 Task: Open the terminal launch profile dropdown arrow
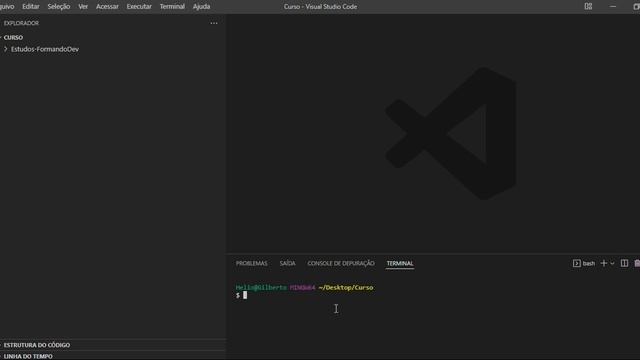coord(612,264)
